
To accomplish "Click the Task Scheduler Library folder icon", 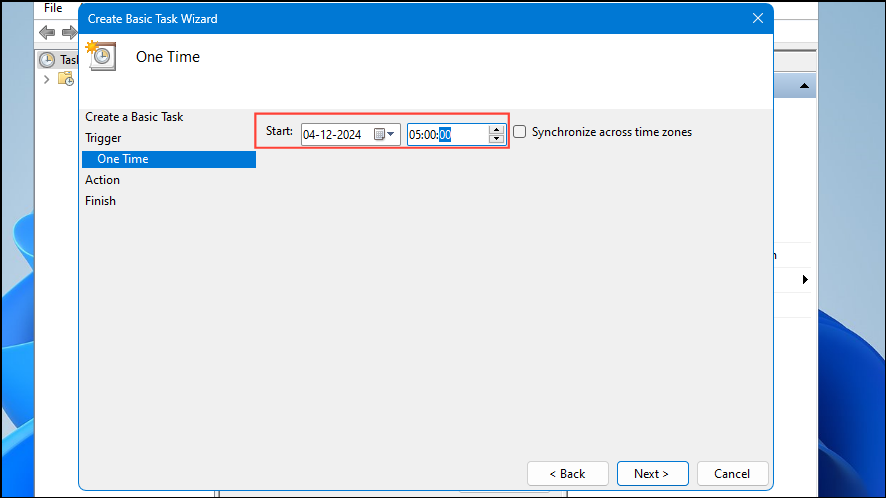I will pos(65,80).
